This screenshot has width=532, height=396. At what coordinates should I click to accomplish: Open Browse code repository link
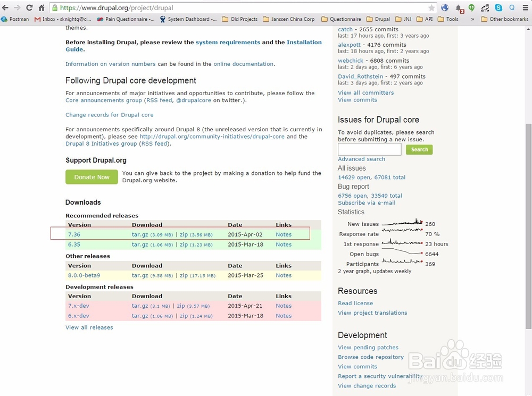point(371,357)
